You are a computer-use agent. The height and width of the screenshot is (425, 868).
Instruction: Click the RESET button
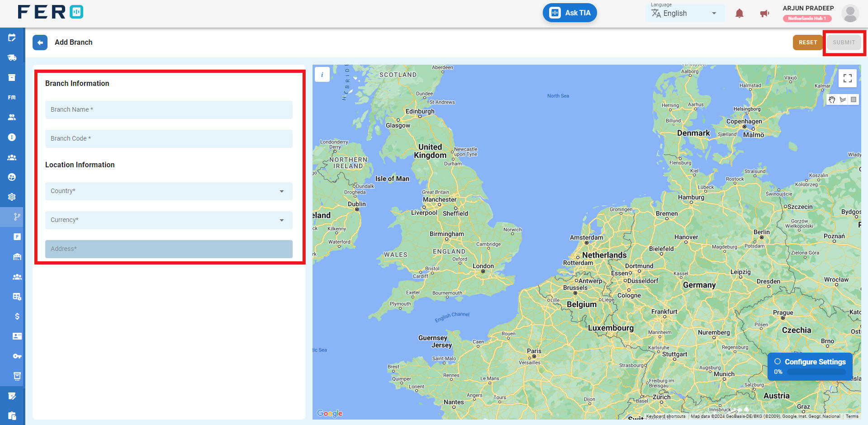pyautogui.click(x=808, y=42)
